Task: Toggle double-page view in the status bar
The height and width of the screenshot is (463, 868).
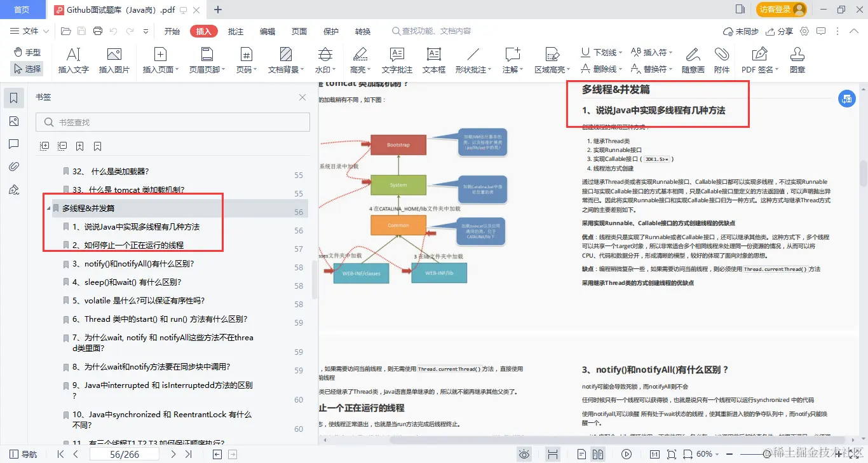Action: 597,454
